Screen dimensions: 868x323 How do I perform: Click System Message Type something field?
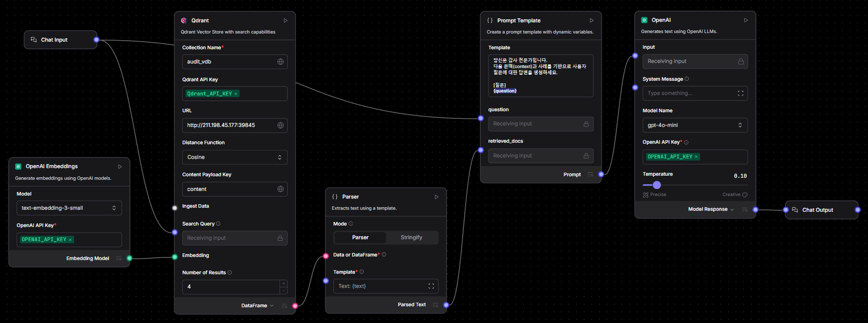(x=695, y=93)
